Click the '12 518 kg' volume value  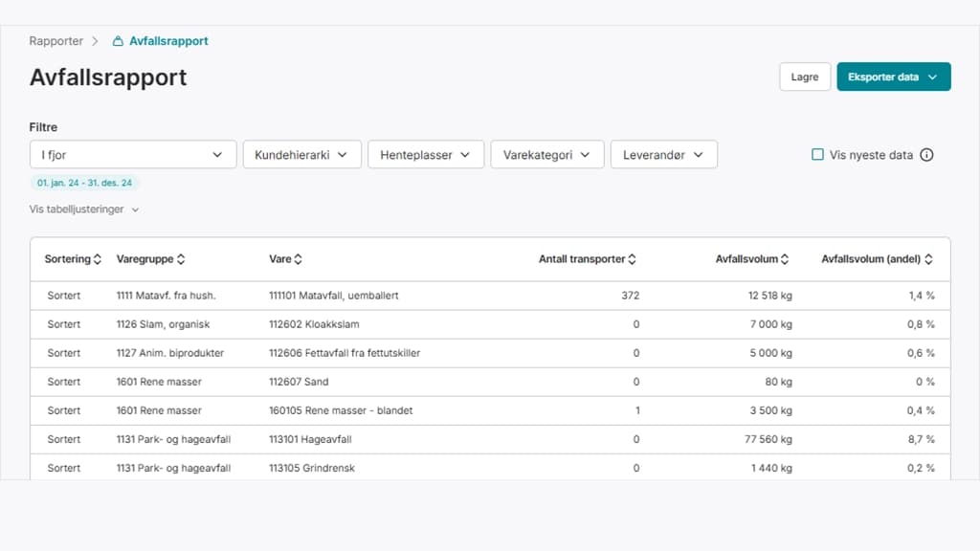coord(770,296)
